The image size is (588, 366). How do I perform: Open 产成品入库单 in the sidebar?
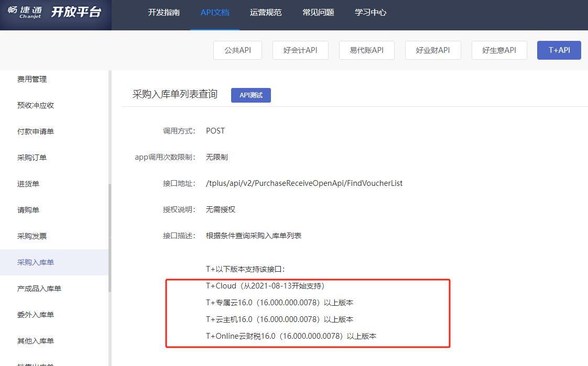[39, 289]
